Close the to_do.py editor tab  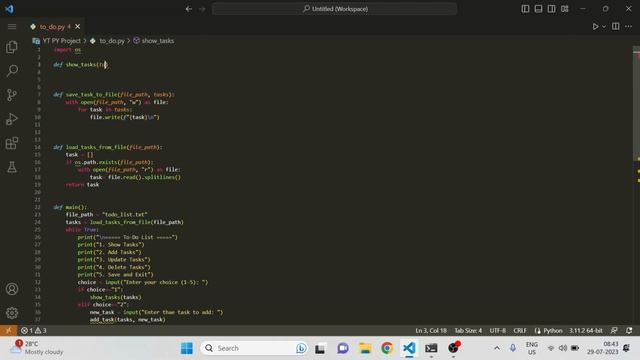(78, 27)
